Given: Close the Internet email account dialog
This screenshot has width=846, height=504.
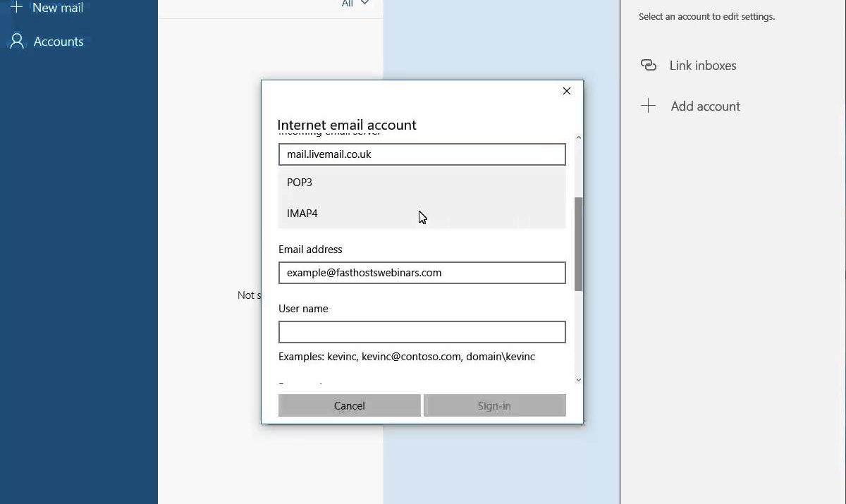Looking at the screenshot, I should [566, 91].
